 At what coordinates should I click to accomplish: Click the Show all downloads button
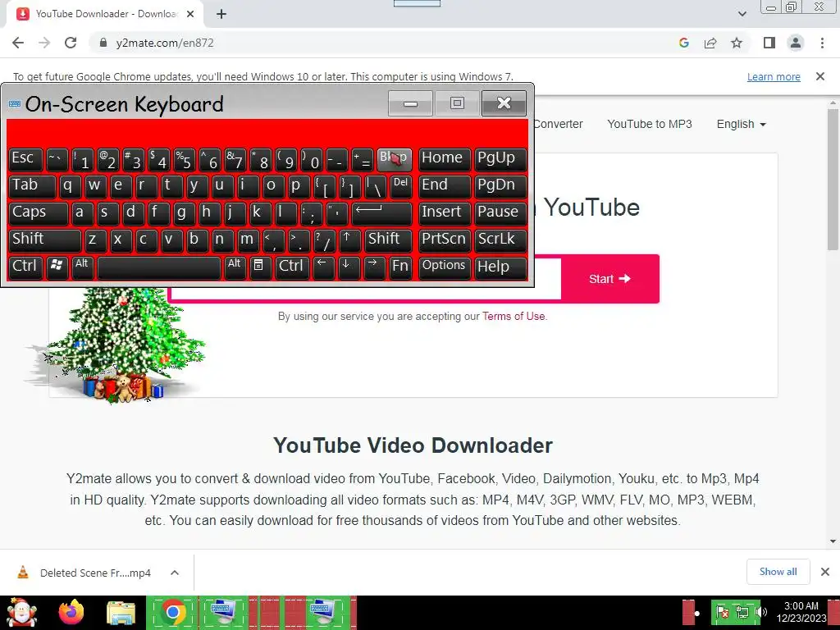[x=778, y=572]
